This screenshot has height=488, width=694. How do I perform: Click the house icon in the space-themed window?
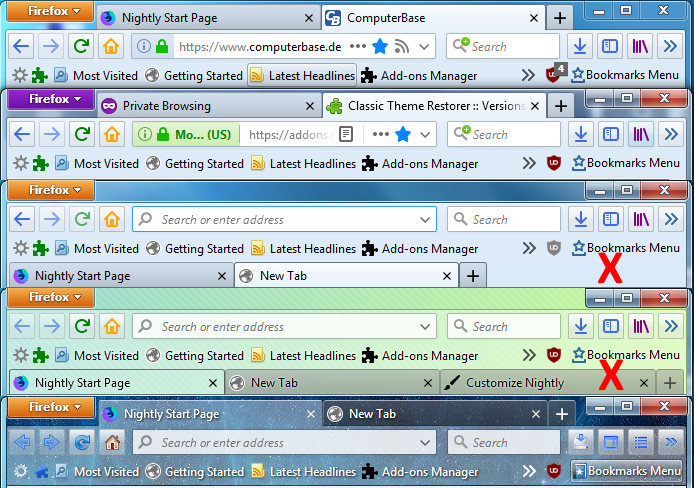pyautogui.click(x=112, y=442)
